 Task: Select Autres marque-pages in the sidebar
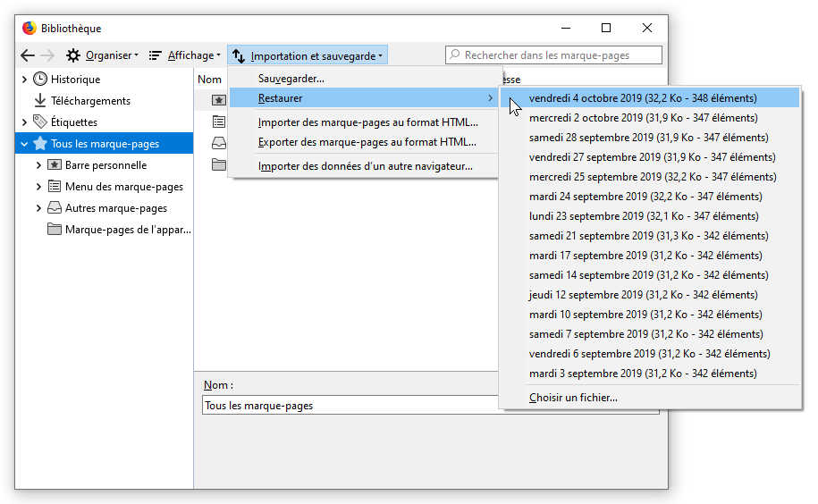pyautogui.click(x=116, y=208)
